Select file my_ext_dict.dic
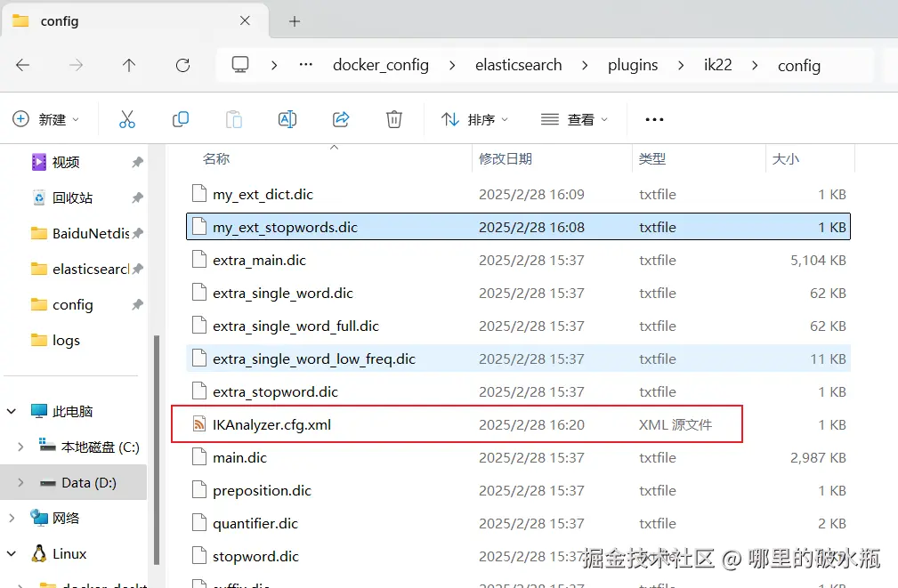This screenshot has height=588, width=898. point(518,194)
